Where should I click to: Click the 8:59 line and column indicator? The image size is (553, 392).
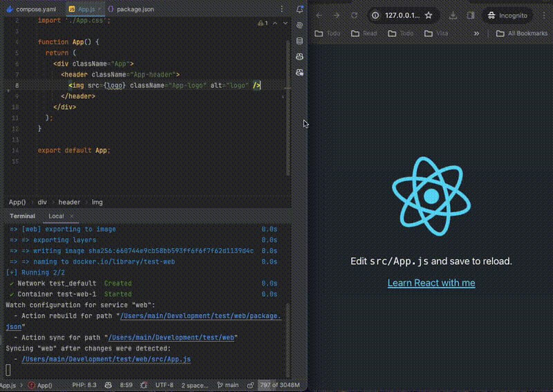[x=126, y=385]
